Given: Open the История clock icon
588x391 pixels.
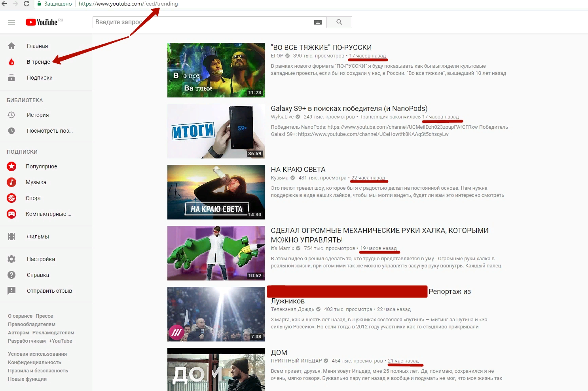Looking at the screenshot, I should pos(11,115).
